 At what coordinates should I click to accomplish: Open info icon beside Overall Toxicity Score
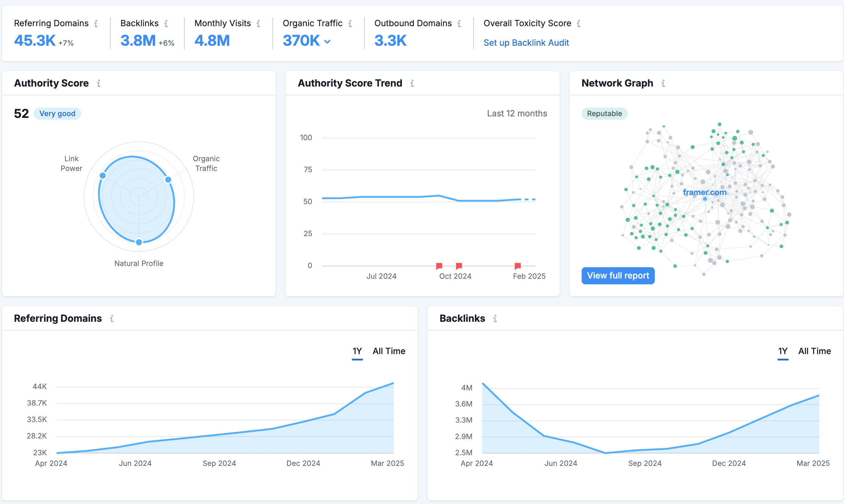579,23
